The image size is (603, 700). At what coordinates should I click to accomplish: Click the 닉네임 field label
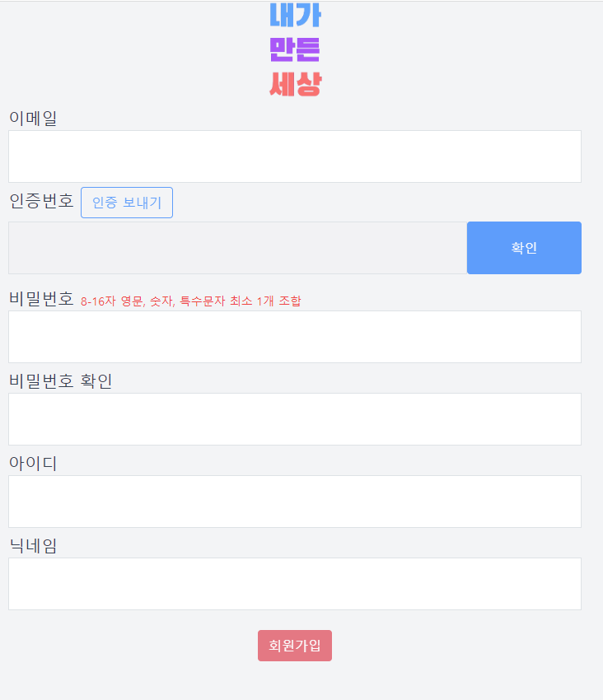[x=31, y=545]
